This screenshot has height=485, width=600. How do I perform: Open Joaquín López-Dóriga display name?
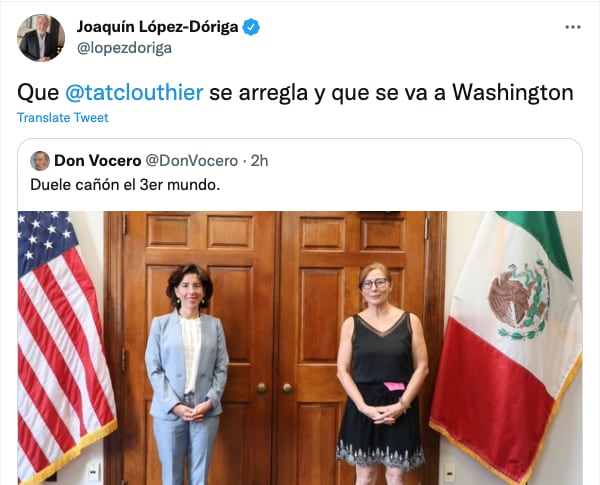point(157,27)
